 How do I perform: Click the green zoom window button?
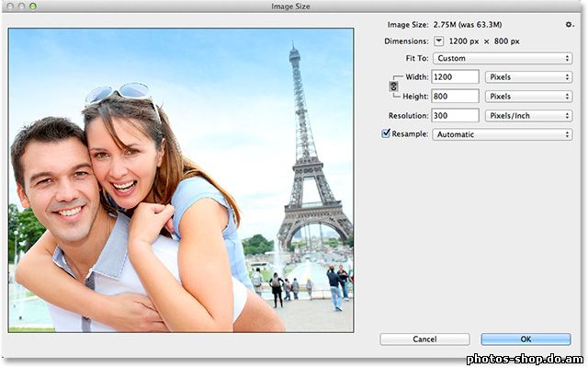33,6
